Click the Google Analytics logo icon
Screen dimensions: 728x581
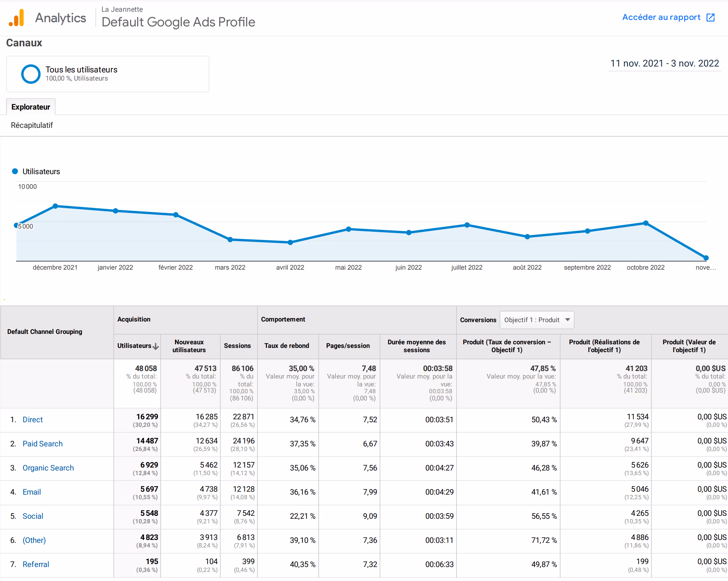[17, 18]
